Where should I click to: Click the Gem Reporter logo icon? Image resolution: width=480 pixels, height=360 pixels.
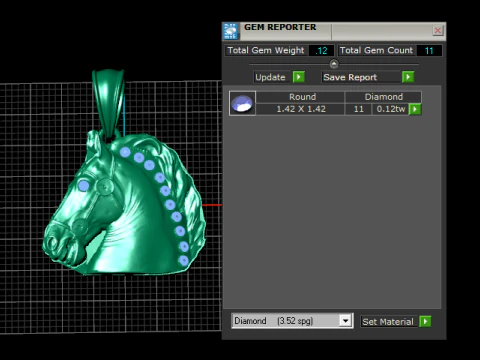[x=231, y=31]
